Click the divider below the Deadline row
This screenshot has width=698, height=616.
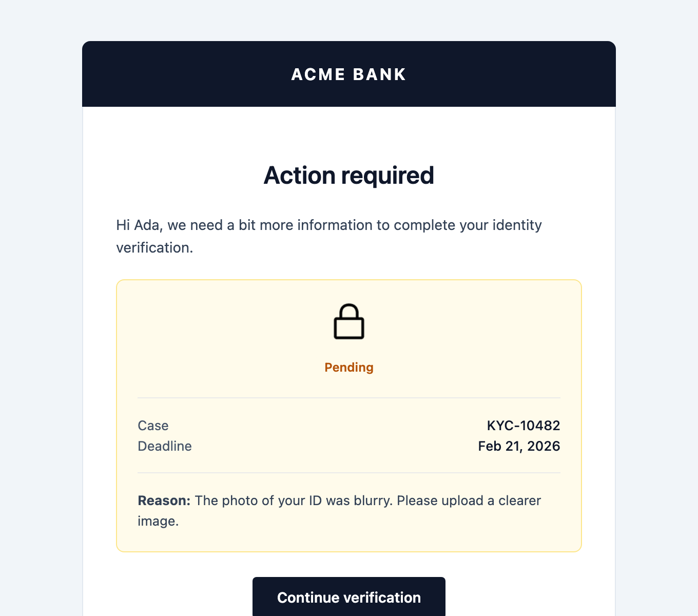tap(348, 472)
